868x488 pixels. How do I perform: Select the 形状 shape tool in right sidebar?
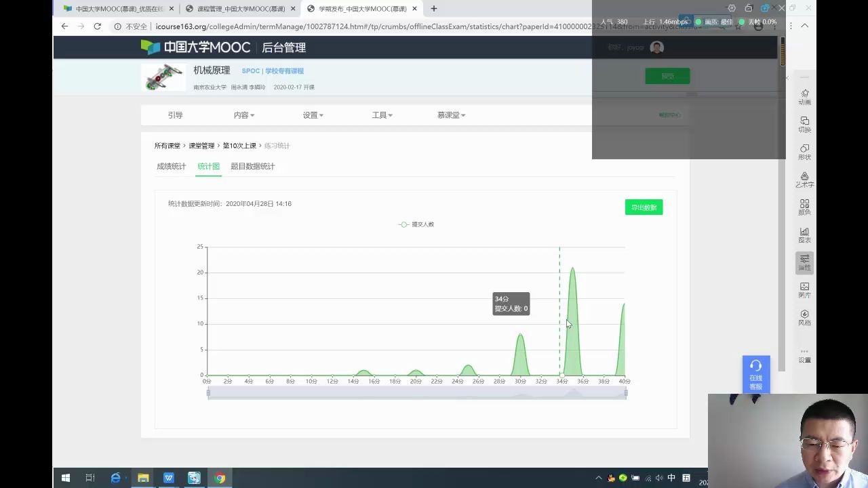click(x=804, y=152)
